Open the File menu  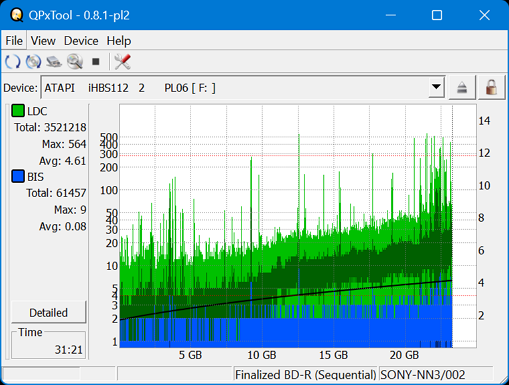click(14, 41)
